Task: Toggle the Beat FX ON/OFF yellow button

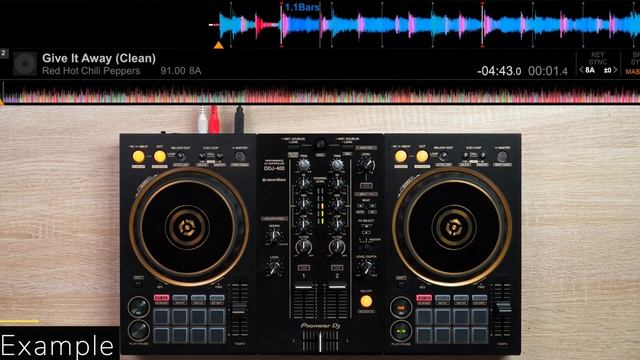Action: click(x=366, y=301)
